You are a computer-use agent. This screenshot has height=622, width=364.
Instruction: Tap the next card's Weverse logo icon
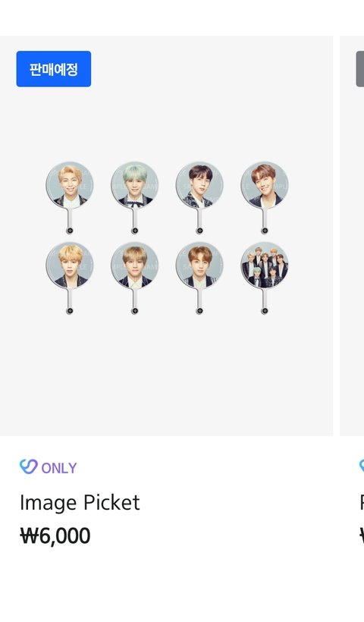click(x=362, y=466)
